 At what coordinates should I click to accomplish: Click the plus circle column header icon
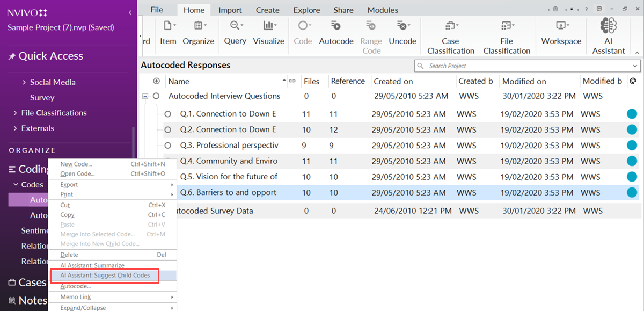[156, 81]
